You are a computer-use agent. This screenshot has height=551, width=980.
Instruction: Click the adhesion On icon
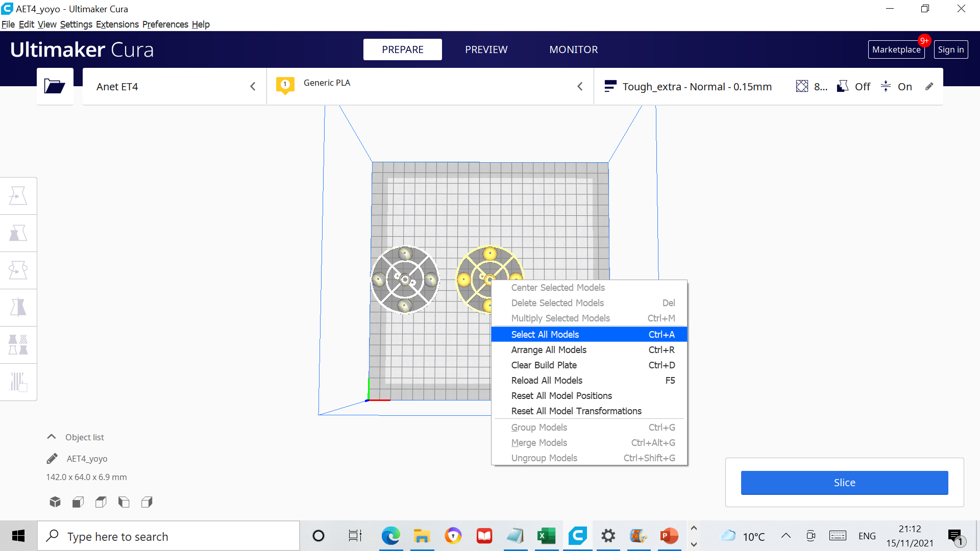886,87
